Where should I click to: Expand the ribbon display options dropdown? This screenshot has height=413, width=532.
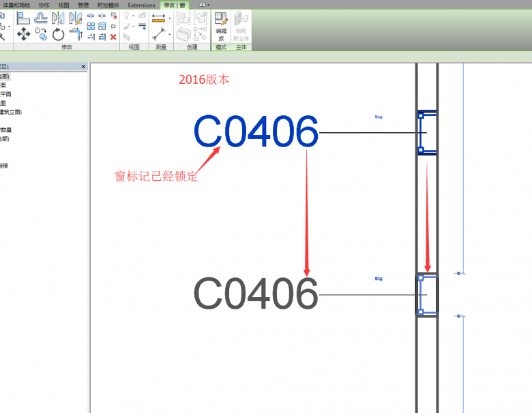(203, 4)
